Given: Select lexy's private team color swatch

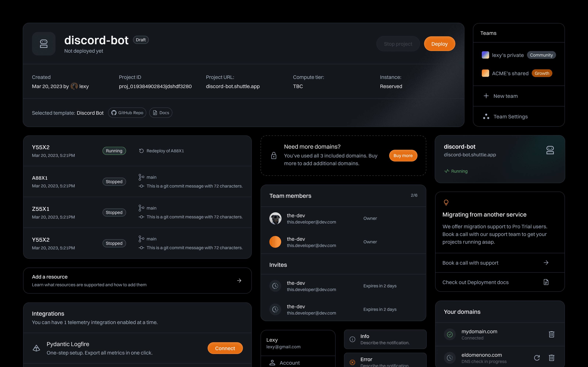Looking at the screenshot, I should point(485,55).
